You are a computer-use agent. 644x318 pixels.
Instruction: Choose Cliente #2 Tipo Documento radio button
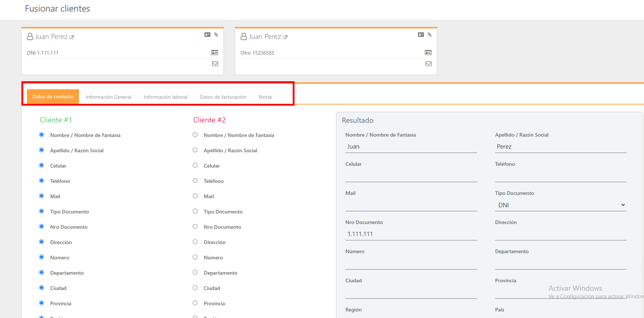tap(195, 211)
